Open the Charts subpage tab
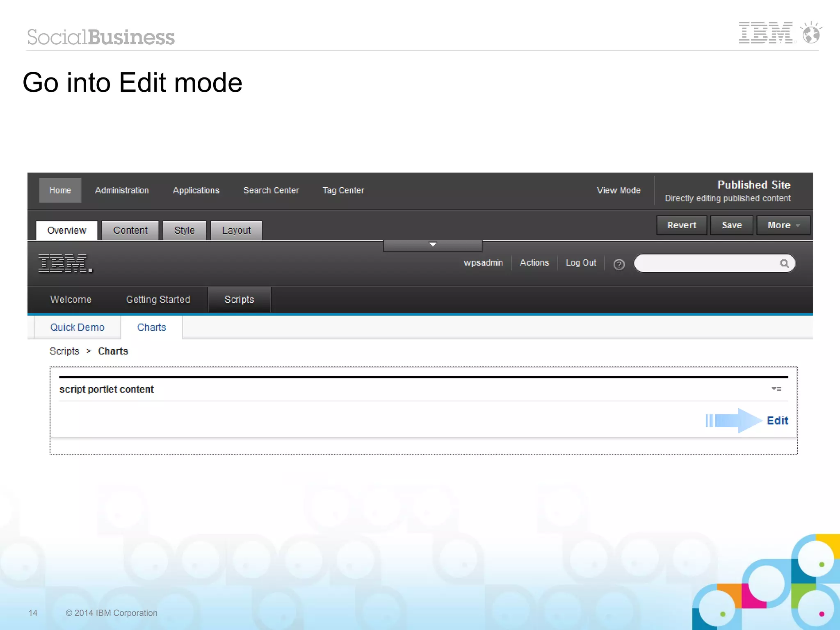Screen dimensions: 840x630 [x=151, y=327]
